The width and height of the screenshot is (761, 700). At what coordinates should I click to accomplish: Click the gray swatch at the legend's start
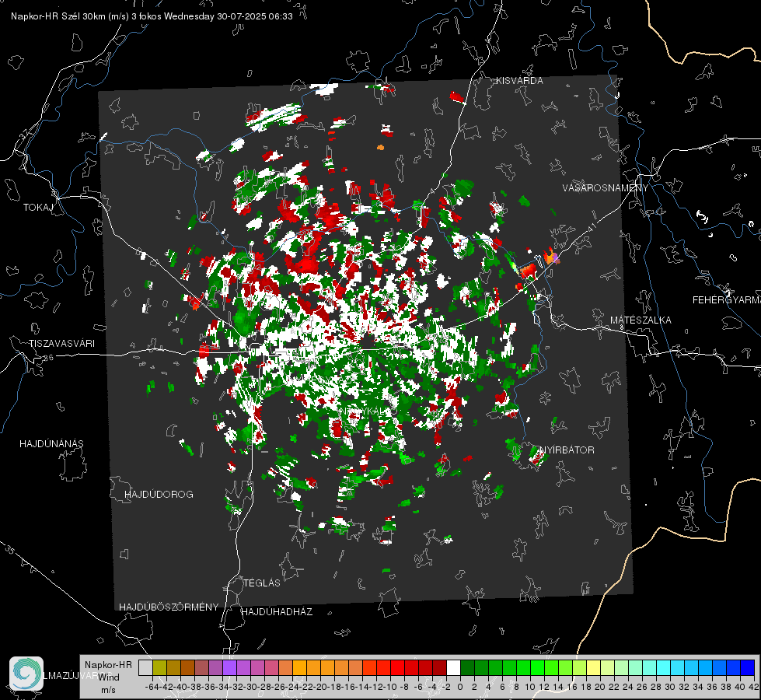[145, 667]
